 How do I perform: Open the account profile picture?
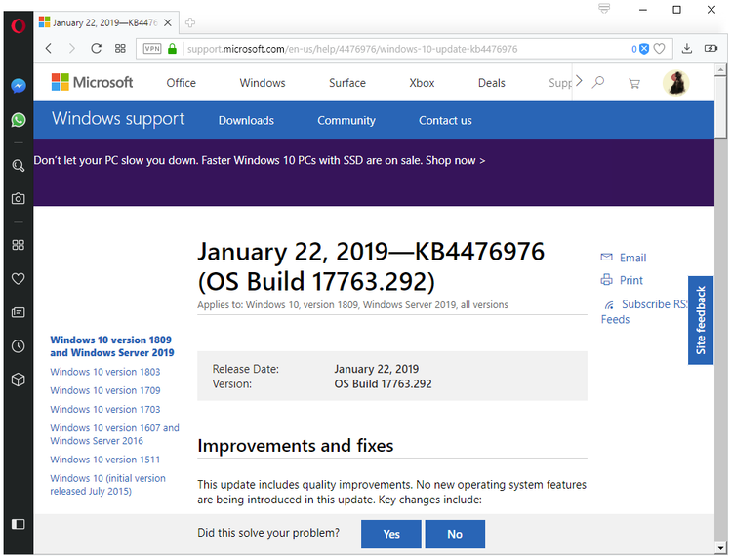tap(675, 83)
